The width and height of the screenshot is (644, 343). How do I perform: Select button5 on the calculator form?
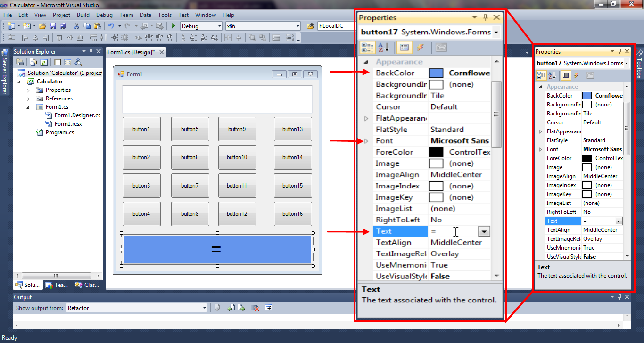click(190, 129)
